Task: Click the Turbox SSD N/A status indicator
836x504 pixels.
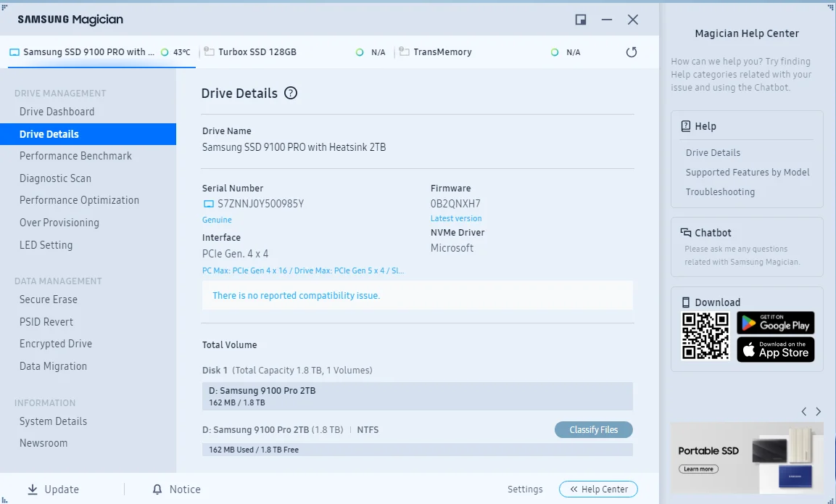Action: 360,52
